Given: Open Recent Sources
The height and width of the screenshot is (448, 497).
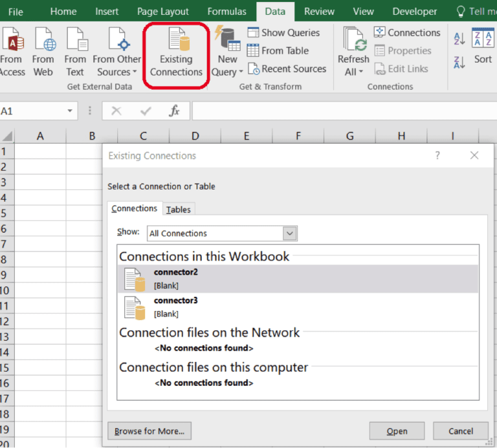Looking at the screenshot, I should coord(287,69).
